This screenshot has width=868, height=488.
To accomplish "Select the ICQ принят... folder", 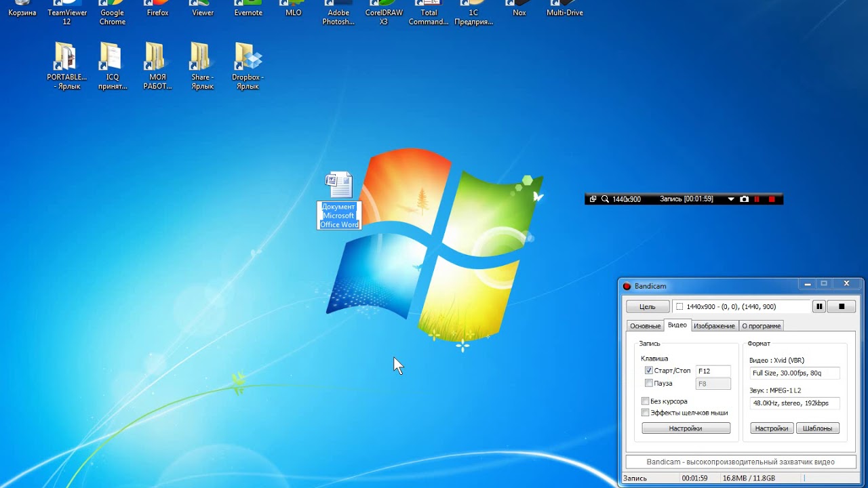I will tap(112, 65).
